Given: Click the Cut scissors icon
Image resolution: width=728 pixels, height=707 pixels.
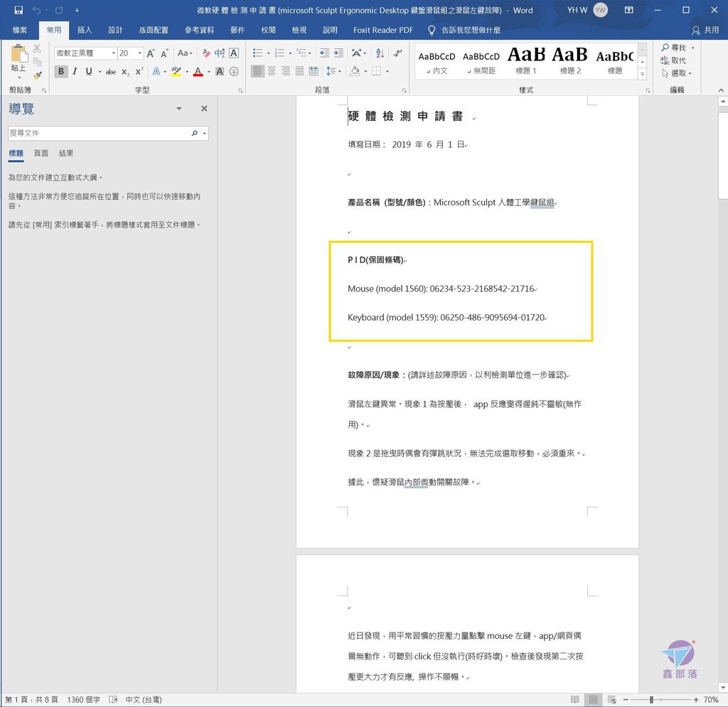Looking at the screenshot, I should tap(37, 49).
